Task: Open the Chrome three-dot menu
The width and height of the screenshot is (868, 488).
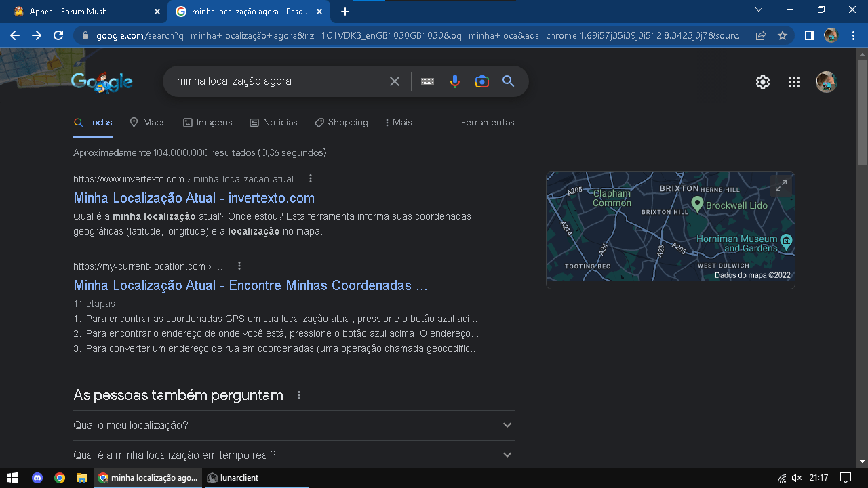Action: pos(852,35)
